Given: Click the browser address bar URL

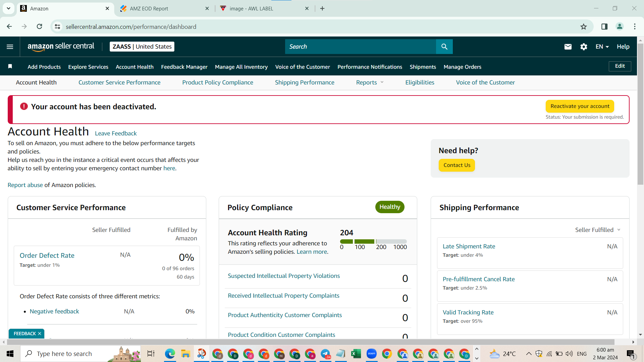Looking at the screenshot, I should click(x=131, y=26).
